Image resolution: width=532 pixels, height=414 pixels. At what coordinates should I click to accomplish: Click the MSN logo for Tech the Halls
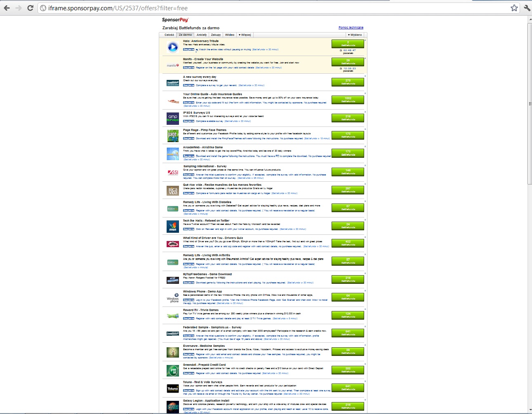pos(173,227)
